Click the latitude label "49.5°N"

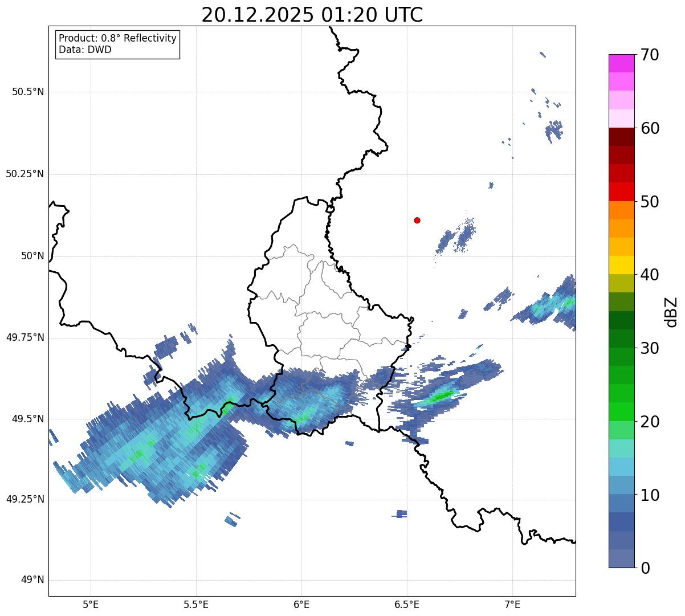pos(28,419)
